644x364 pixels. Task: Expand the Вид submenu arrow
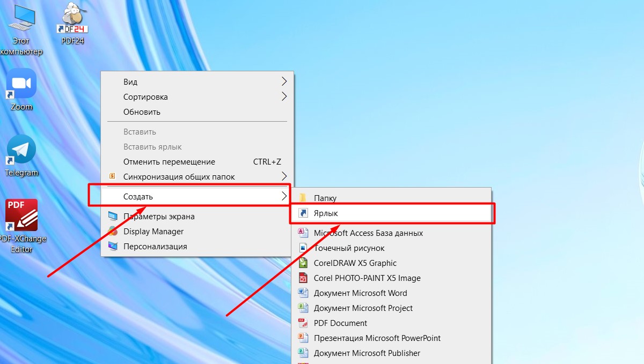(x=284, y=82)
